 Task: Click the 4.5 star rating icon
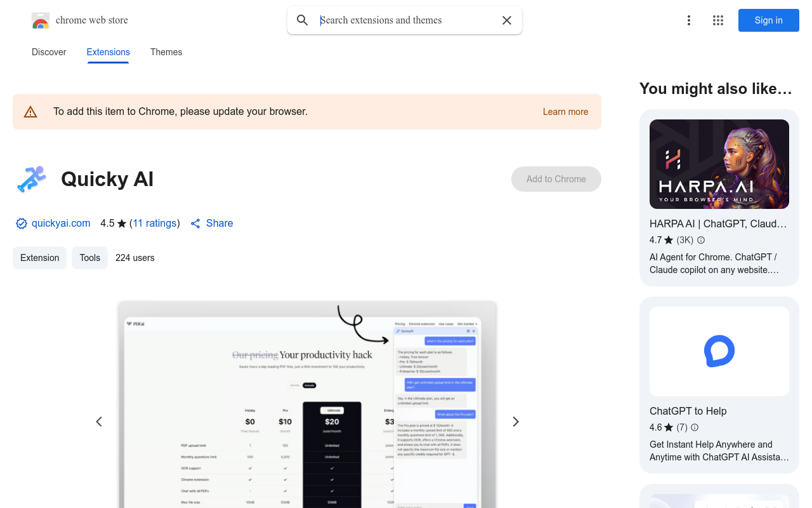(122, 224)
